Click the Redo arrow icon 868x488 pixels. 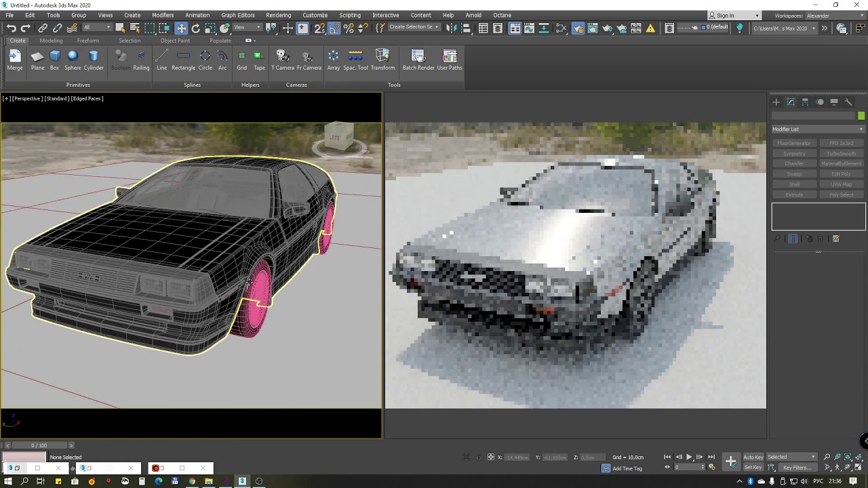(26, 28)
